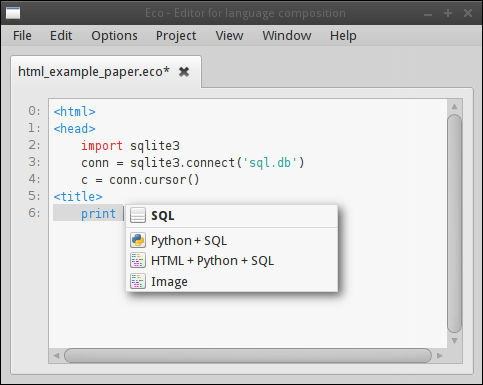This screenshot has height=385, width=483.
Task: Close the html_example_paper.eco tab
Action: click(184, 72)
